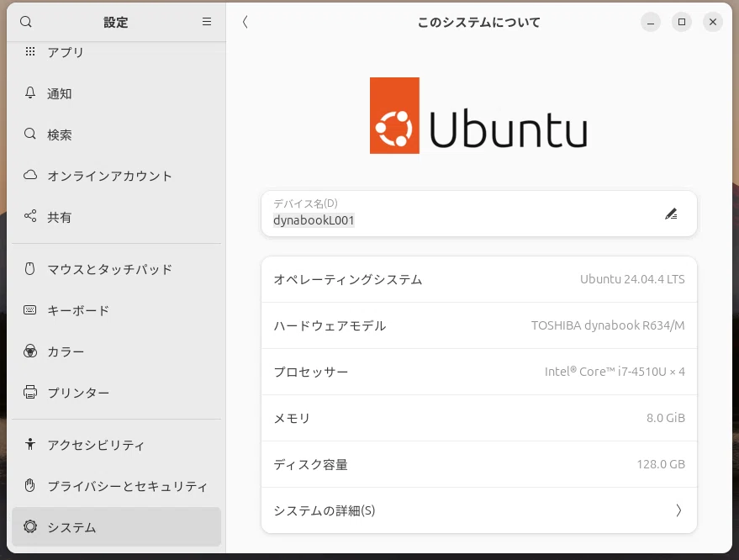Click the プリンター printer icon
This screenshot has width=739, height=560.
click(30, 392)
